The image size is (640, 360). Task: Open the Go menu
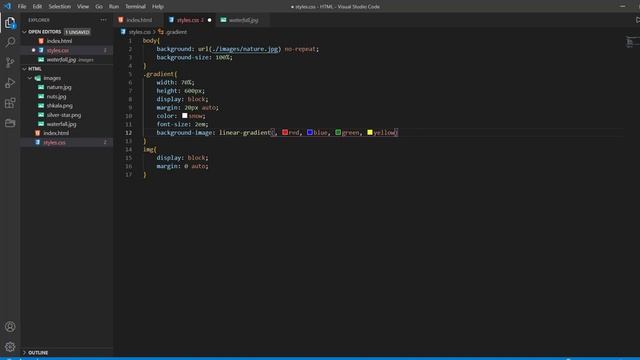click(x=99, y=7)
